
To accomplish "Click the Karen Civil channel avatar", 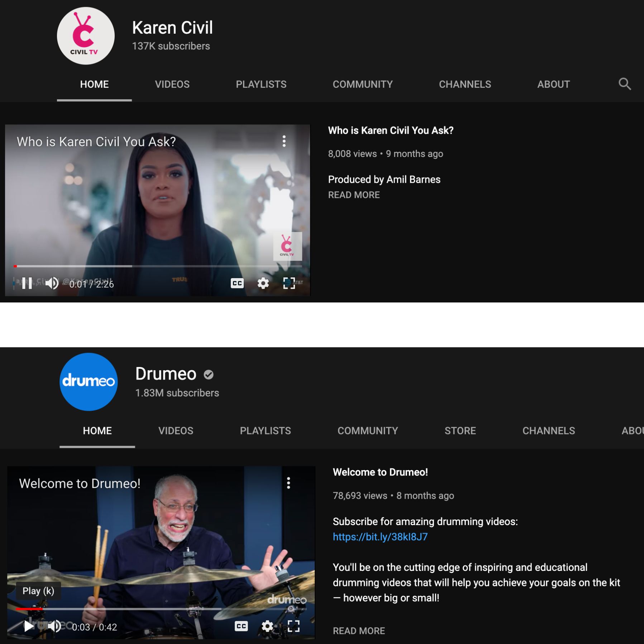I will 86,36.
